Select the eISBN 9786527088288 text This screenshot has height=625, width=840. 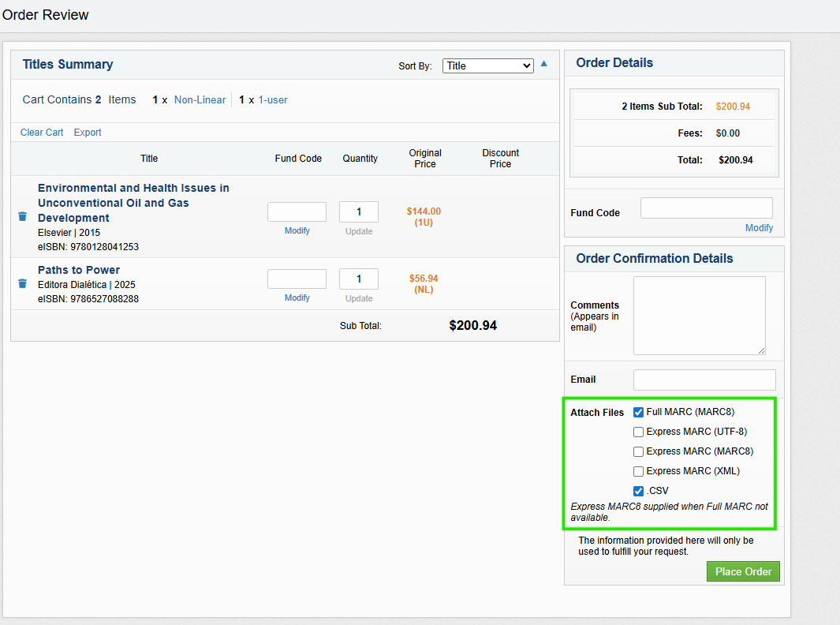click(x=88, y=299)
